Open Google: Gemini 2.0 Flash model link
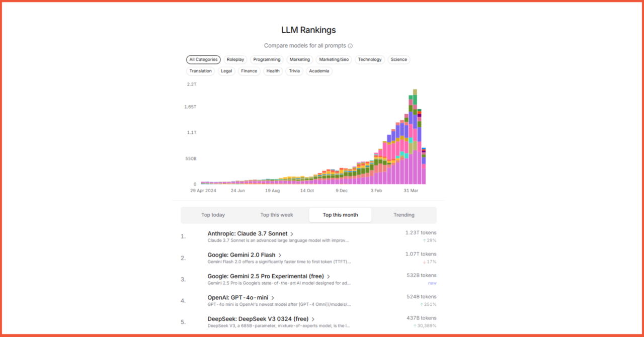 tap(242, 255)
